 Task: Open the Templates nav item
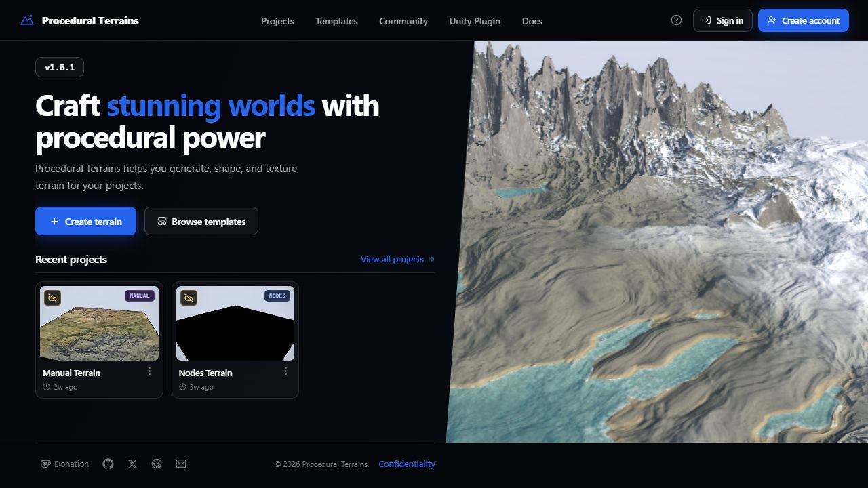coord(336,21)
